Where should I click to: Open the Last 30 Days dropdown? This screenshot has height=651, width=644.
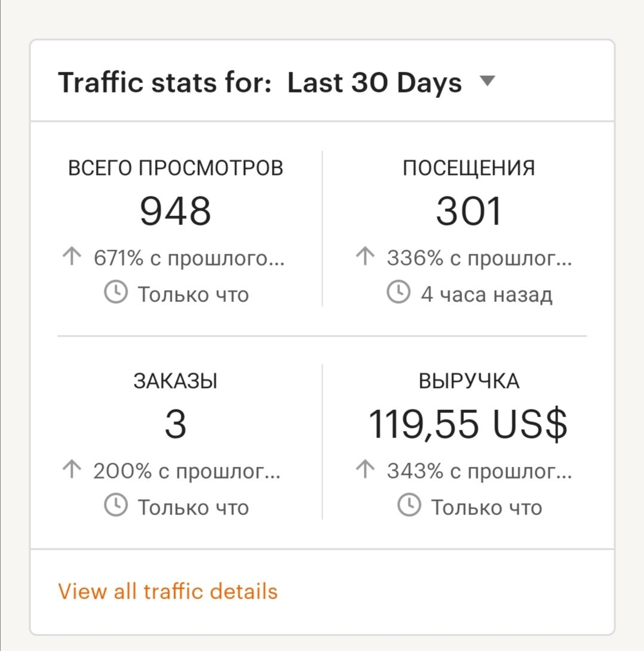(374, 83)
